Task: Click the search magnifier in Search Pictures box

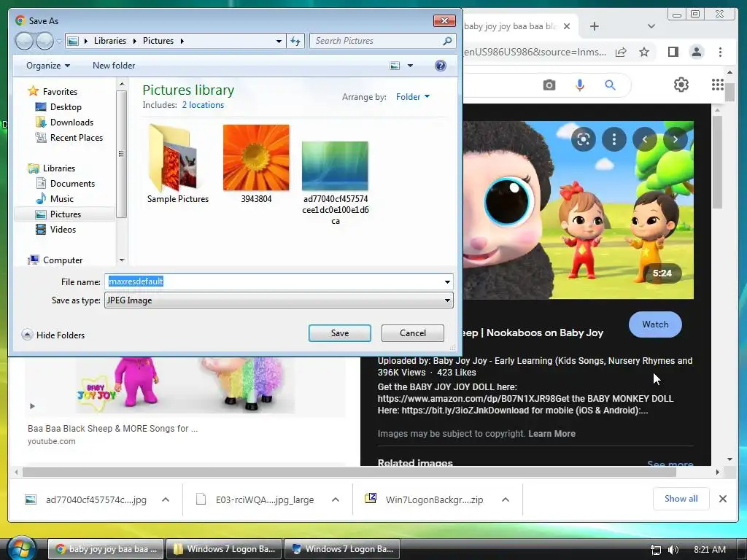Action: pyautogui.click(x=447, y=41)
